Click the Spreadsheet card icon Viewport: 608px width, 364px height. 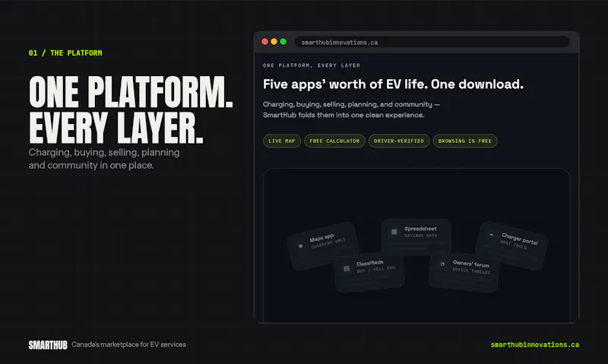(x=394, y=232)
